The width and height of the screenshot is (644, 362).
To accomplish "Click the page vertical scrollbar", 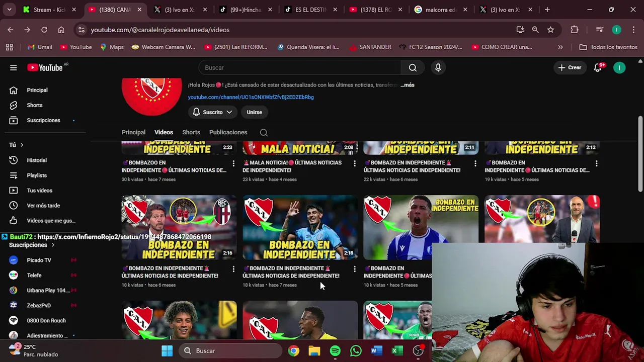I will coord(640,154).
